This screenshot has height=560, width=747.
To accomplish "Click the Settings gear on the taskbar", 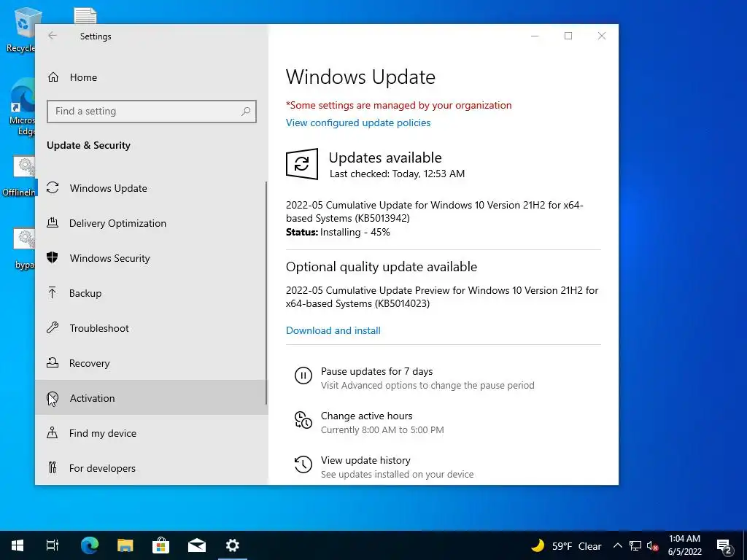I will (233, 545).
